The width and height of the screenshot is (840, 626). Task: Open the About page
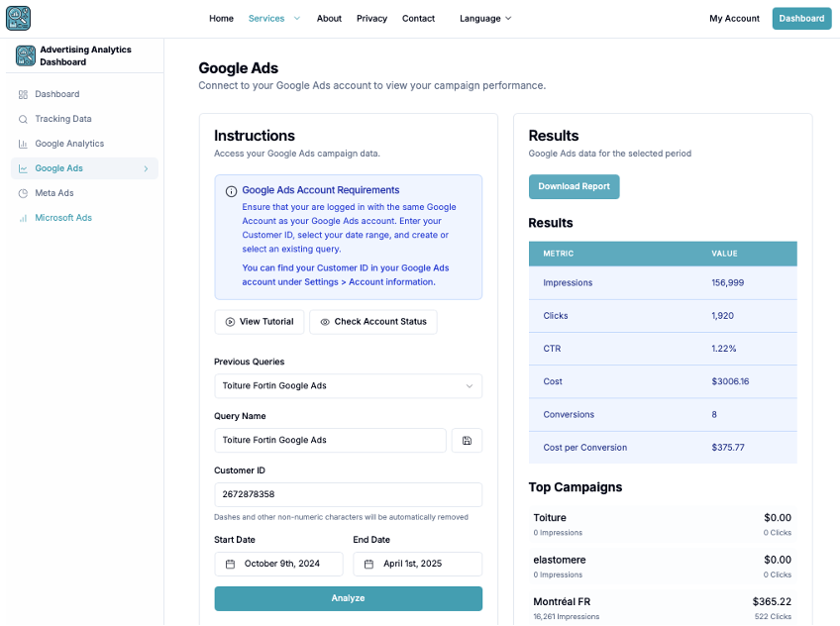(329, 18)
